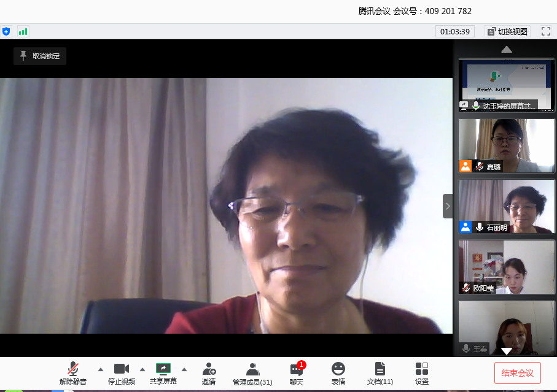
Task: Collapse the participant thumbnail sidebar
Action: point(448,206)
